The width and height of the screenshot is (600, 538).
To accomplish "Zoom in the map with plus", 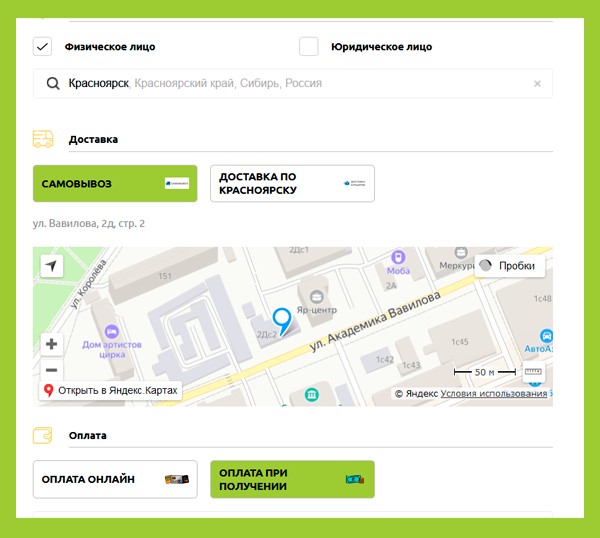I will click(52, 344).
